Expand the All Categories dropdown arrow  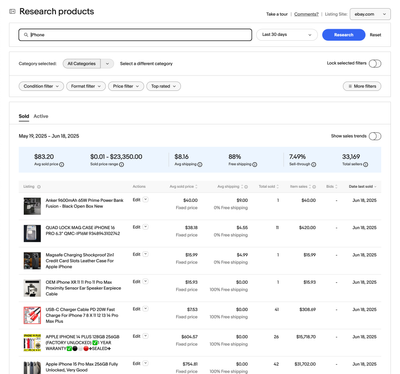[107, 64]
